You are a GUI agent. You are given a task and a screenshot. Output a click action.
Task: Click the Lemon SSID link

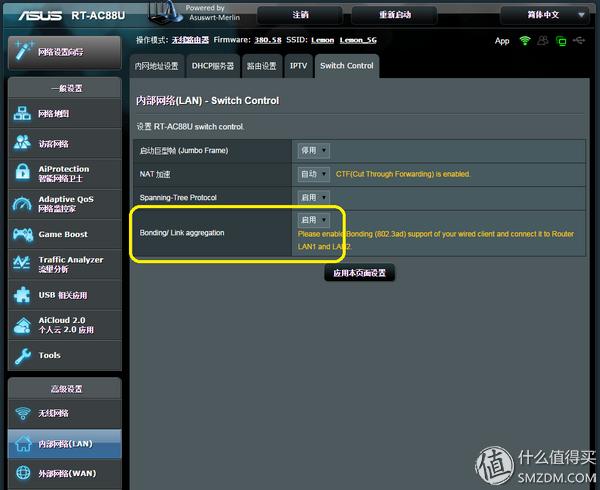[x=323, y=40]
